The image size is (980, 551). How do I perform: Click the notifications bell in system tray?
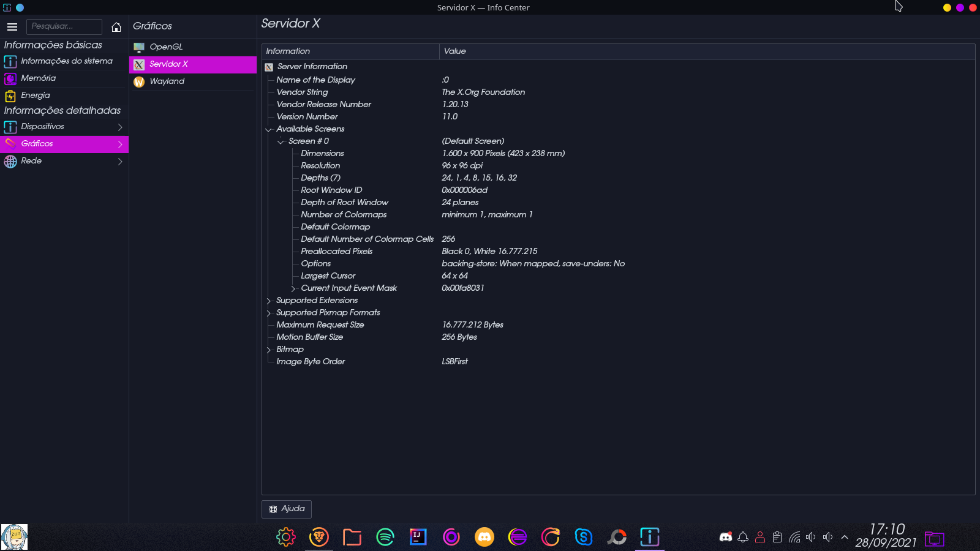click(743, 538)
